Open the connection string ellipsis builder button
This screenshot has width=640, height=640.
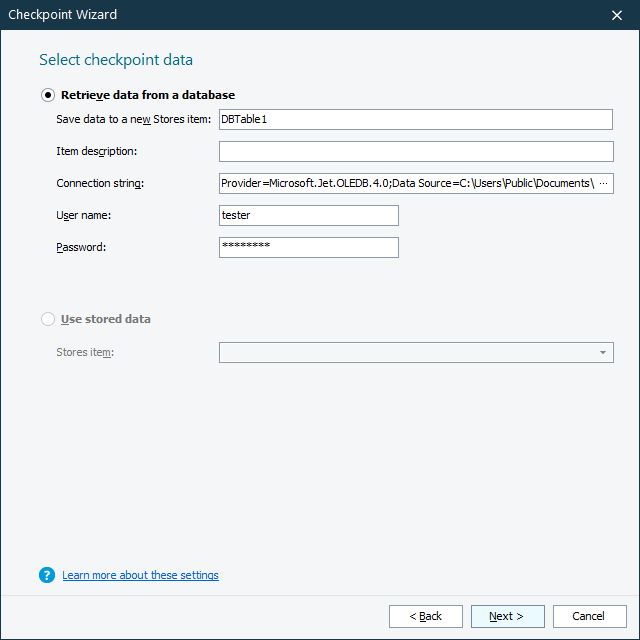[603, 184]
